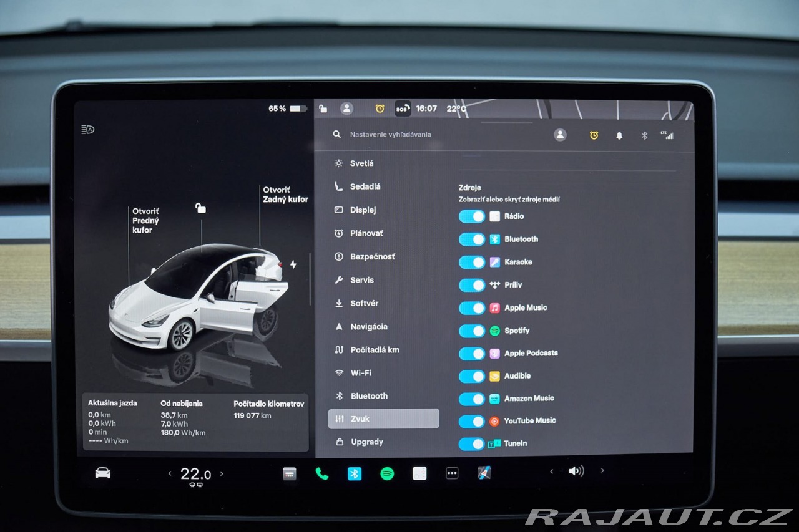Mute the volume speaker icon
799x532 pixels.
(576, 471)
